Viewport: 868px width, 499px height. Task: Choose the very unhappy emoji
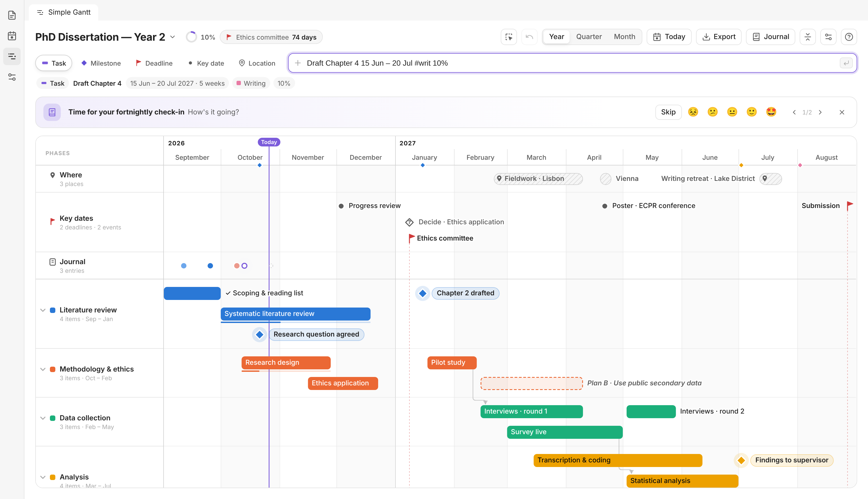pos(693,112)
